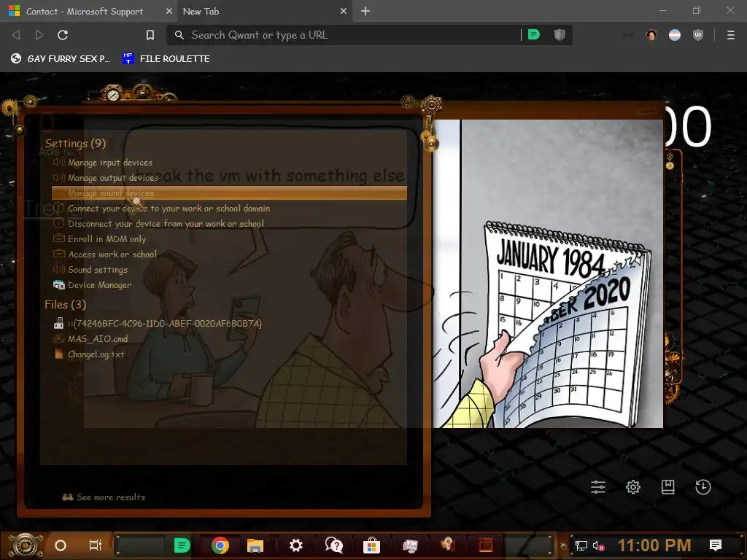Switch to Contact - Microsoft Support tab
Viewport: 747px width, 560px height.
click(x=85, y=11)
